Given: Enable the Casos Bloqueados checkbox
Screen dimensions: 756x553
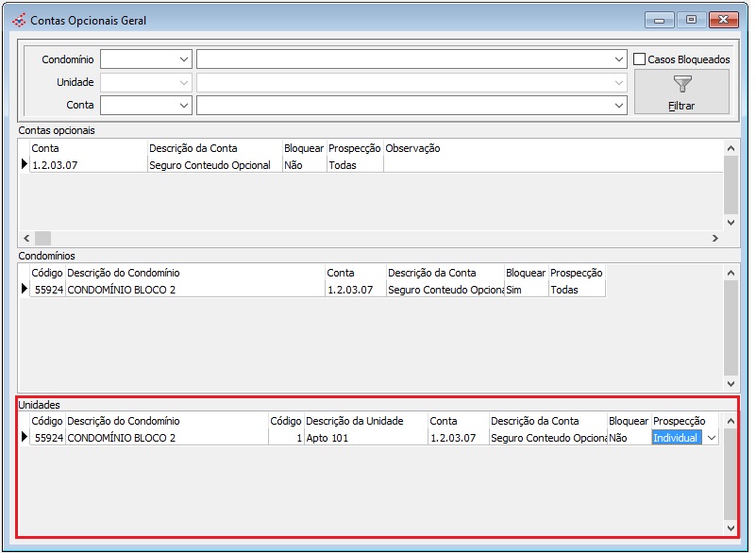Looking at the screenshot, I should point(640,59).
